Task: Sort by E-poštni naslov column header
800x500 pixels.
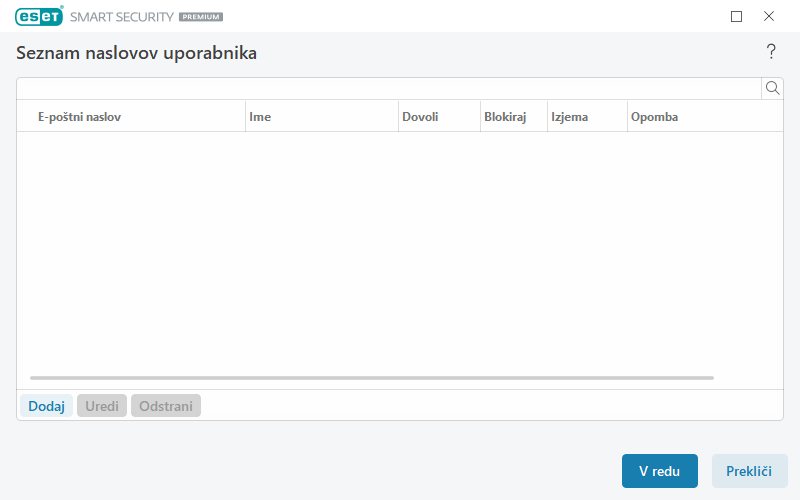Action: [131, 117]
